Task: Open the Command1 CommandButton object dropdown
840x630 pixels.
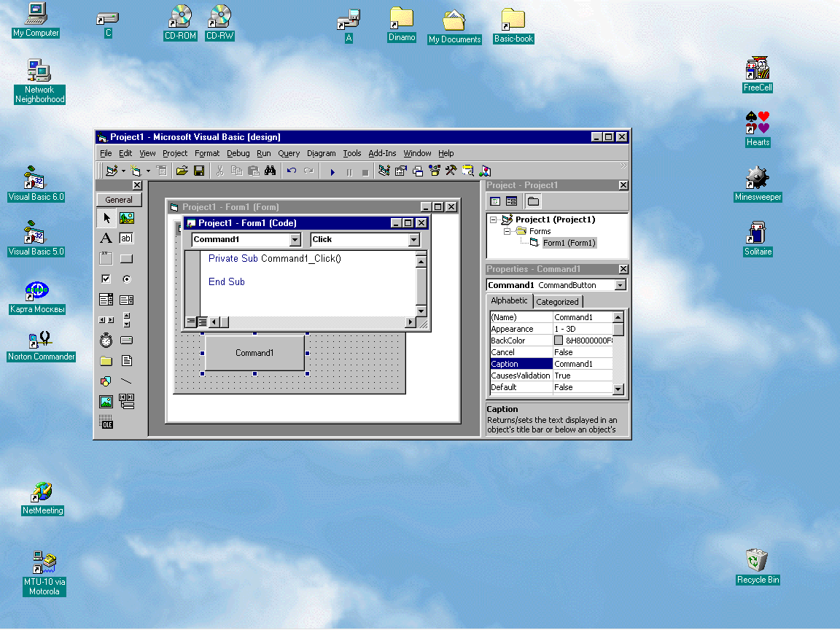Action: point(621,285)
